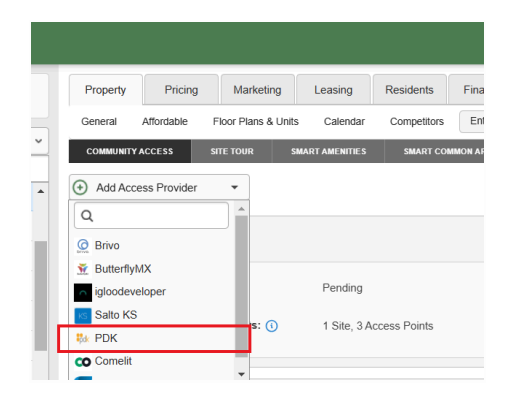519x420 pixels.
Task: Switch to the SITE TOUR section
Action: point(232,151)
